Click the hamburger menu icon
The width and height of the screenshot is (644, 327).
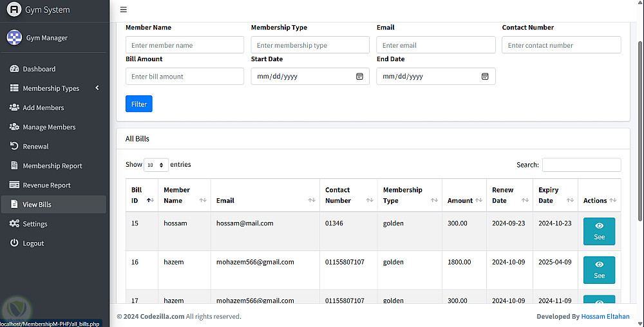click(124, 10)
